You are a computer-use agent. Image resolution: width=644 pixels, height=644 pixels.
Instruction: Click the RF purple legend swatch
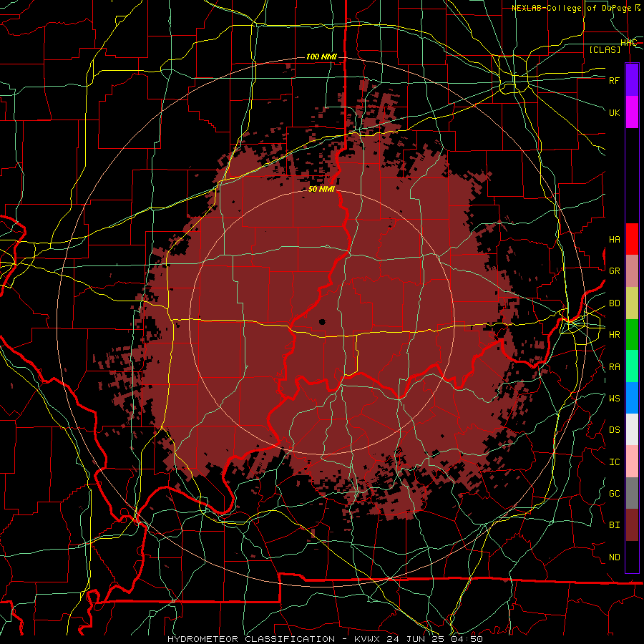click(632, 80)
